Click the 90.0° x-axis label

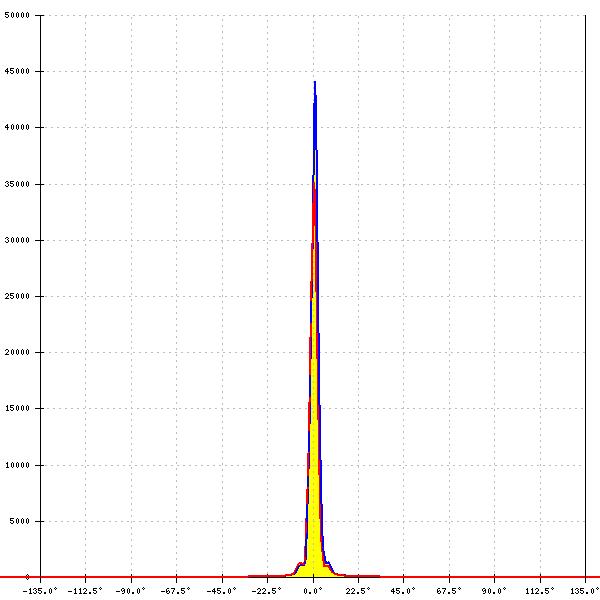coord(494,591)
